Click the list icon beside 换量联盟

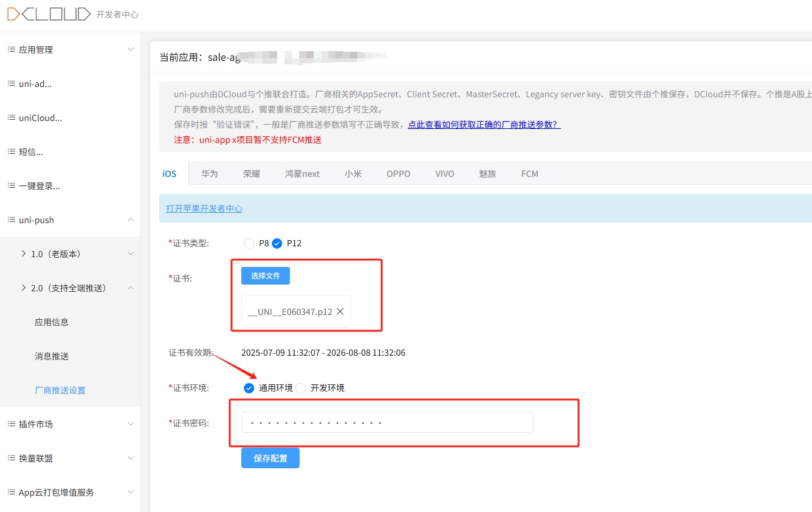coord(11,458)
